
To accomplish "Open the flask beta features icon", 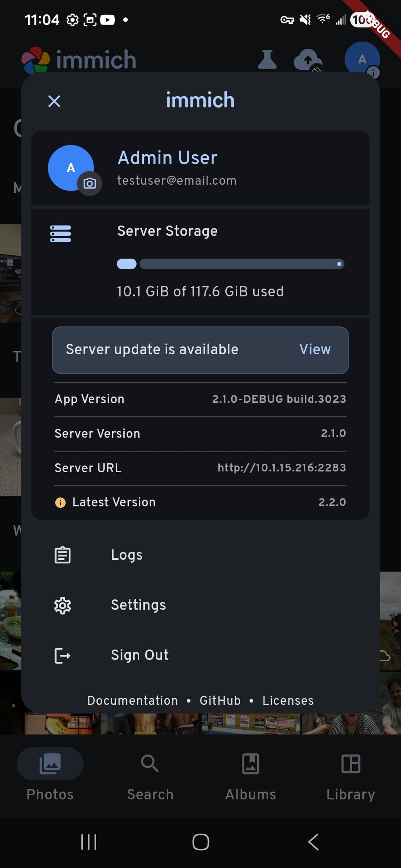I will tap(267, 60).
